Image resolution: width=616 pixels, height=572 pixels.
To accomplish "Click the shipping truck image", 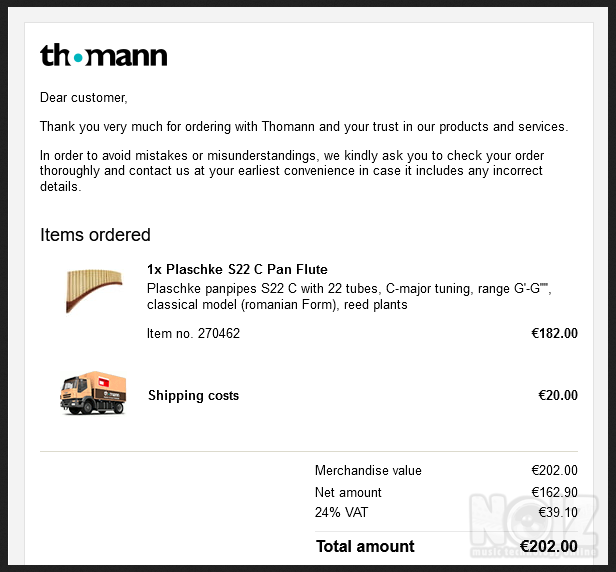I will 93,393.
